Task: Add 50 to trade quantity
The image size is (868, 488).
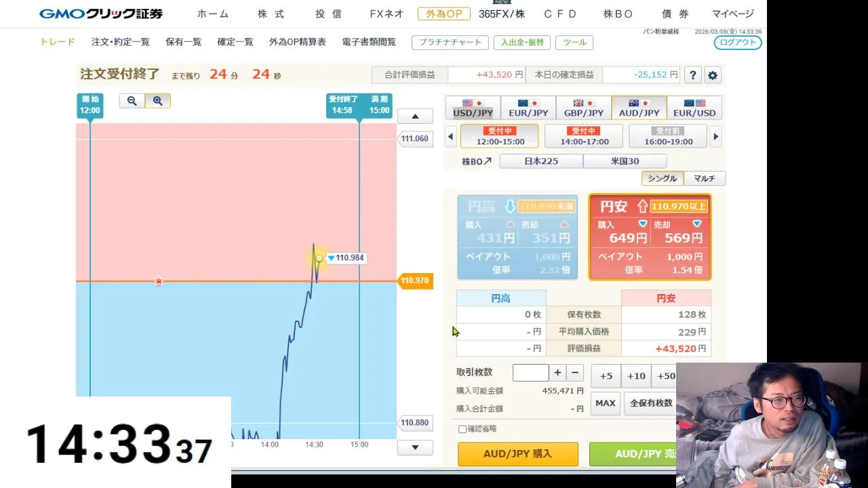Action: tap(665, 376)
